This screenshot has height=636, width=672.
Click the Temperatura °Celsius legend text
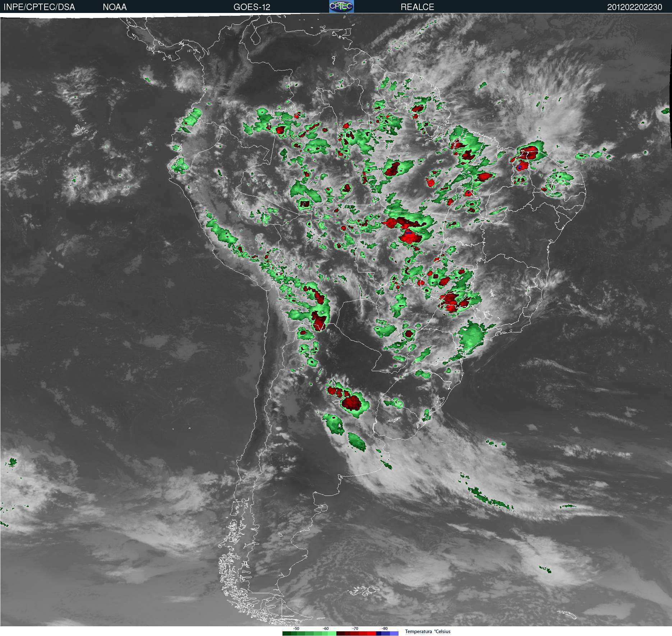[x=428, y=631]
